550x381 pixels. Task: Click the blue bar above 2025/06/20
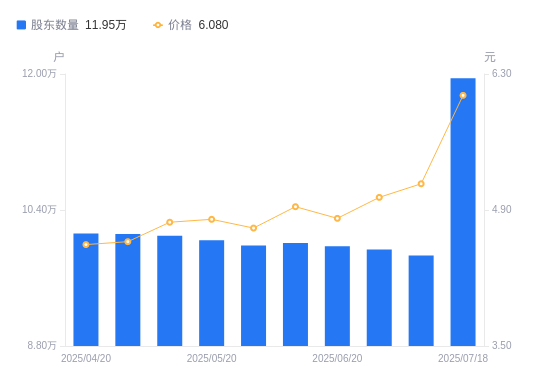click(337, 296)
